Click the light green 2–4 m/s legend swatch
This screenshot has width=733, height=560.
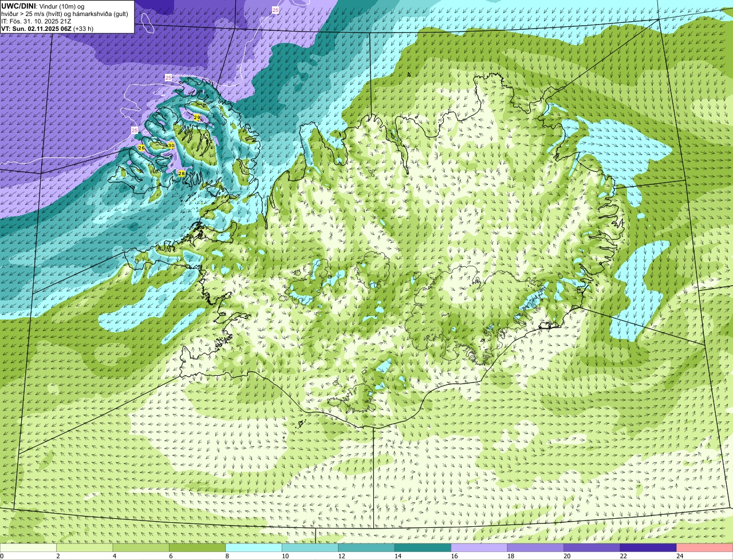[x=85, y=547]
